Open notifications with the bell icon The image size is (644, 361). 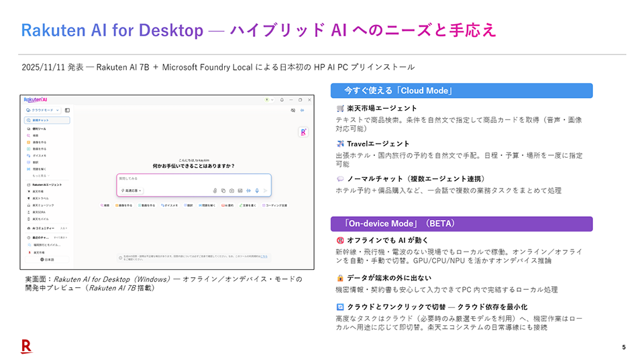(282, 100)
